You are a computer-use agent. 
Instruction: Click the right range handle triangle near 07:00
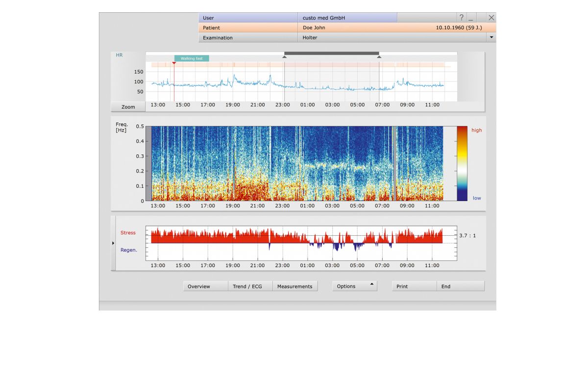click(379, 57)
